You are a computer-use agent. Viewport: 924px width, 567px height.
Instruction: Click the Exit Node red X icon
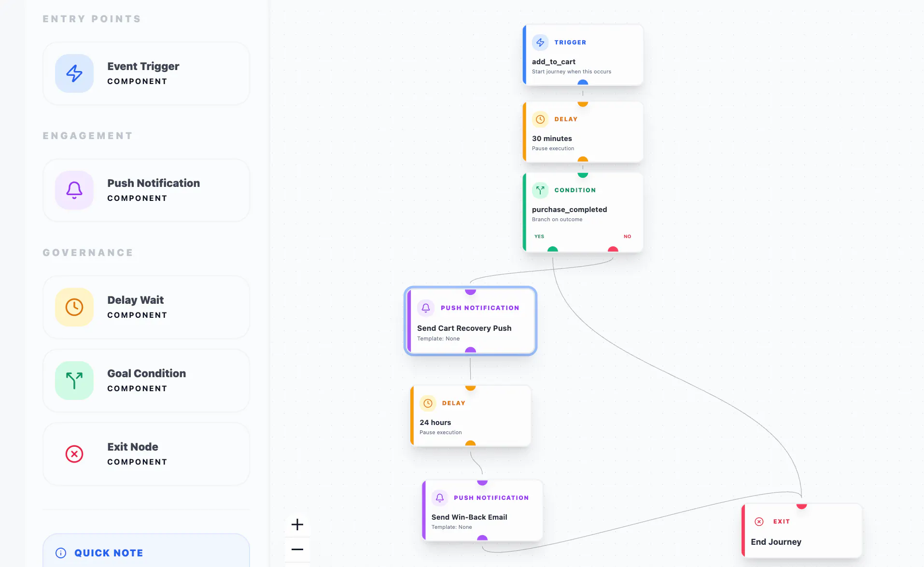74,454
